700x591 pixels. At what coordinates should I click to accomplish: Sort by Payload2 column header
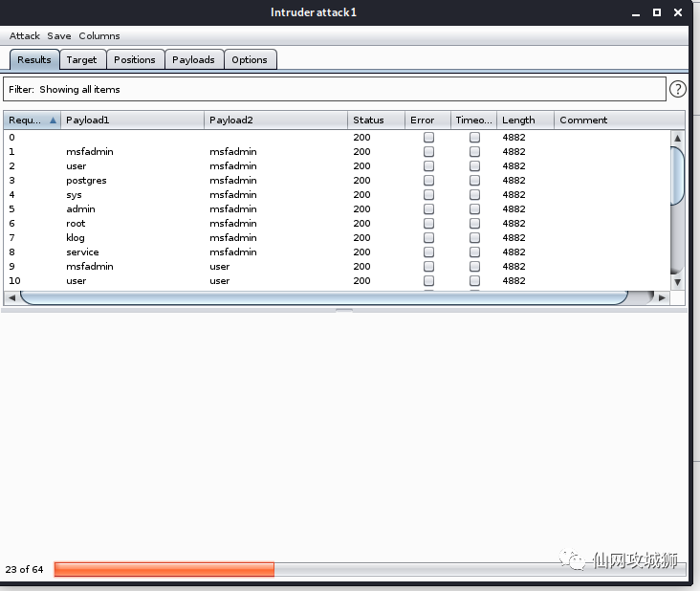tap(276, 120)
